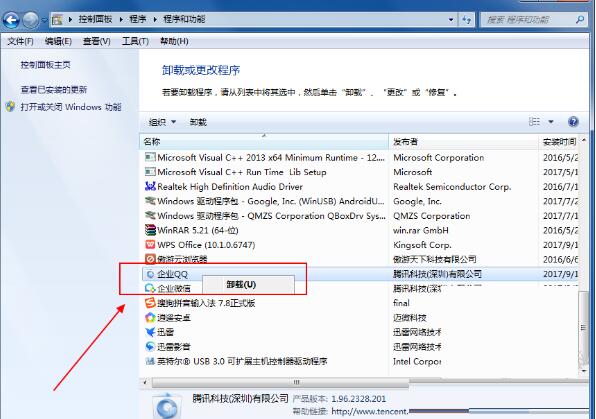Select the 迅雷影音 icon

(x=150, y=346)
